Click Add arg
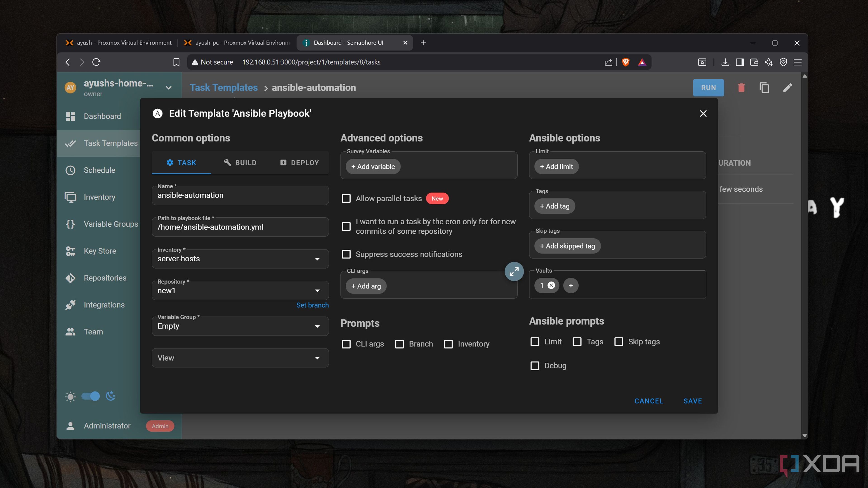This screenshot has height=488, width=868. tap(366, 286)
